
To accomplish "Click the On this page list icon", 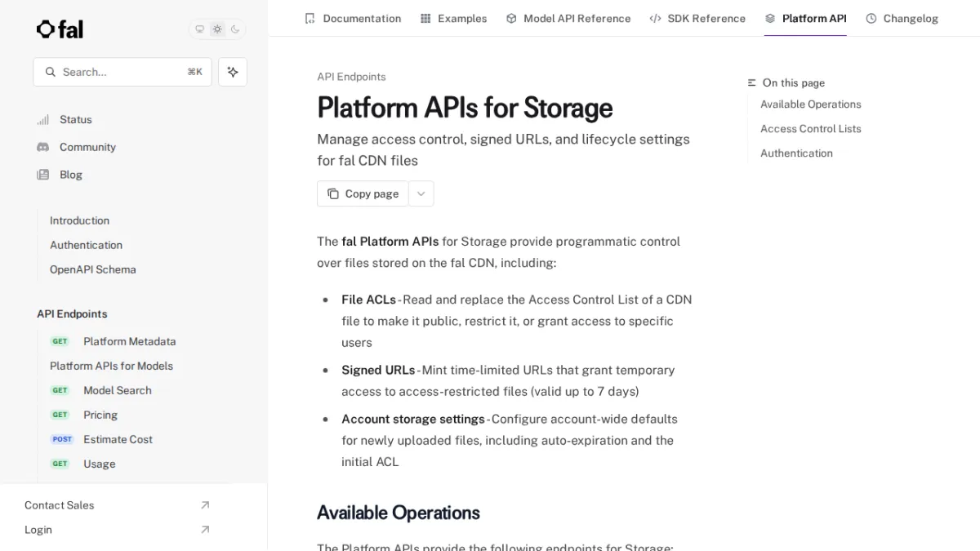I will pos(752,83).
